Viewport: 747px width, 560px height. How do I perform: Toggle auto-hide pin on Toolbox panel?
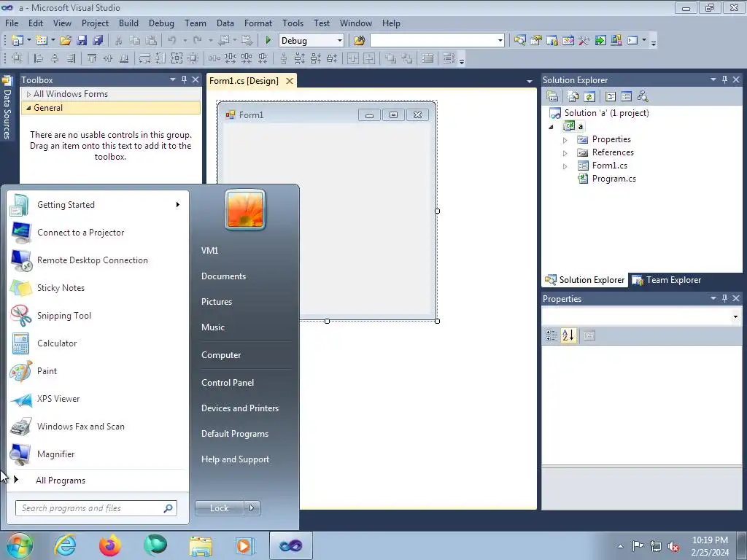point(184,79)
